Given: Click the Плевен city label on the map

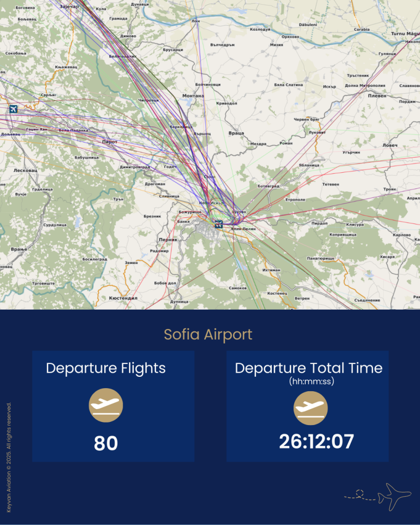Looking at the screenshot, I should [377, 96].
